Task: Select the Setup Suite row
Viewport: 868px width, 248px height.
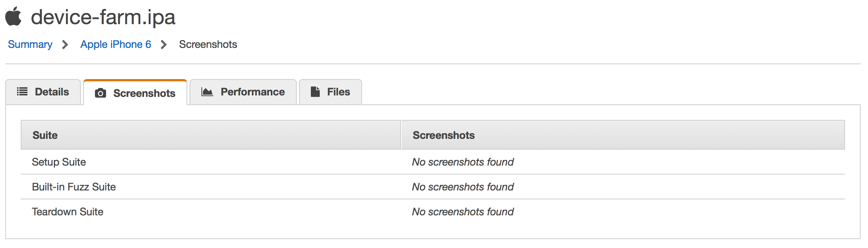Action: (59, 162)
